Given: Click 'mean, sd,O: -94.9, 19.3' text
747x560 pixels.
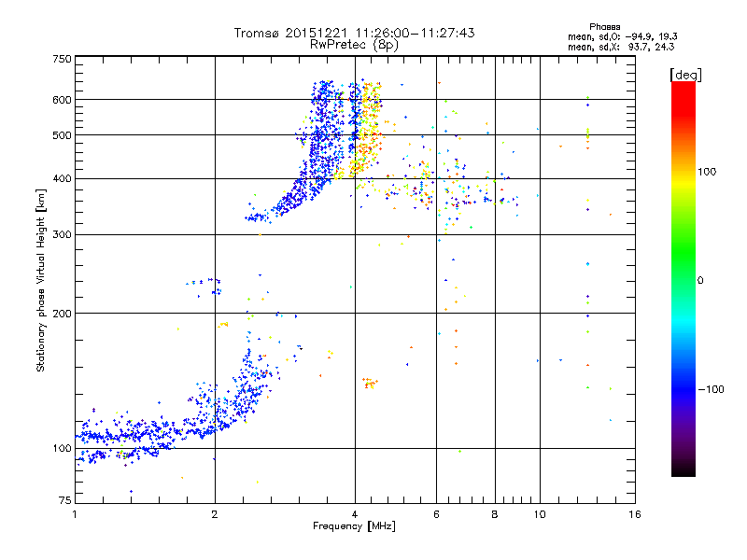Looking at the screenshot, I should [x=622, y=36].
